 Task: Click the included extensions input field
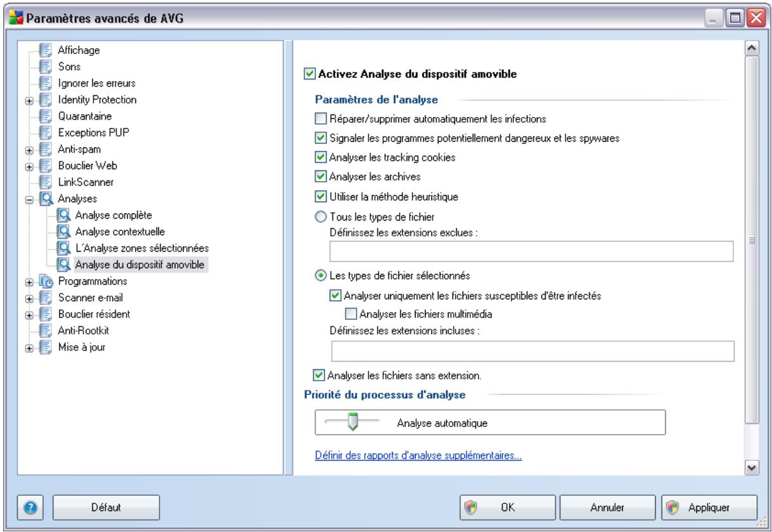(x=532, y=350)
